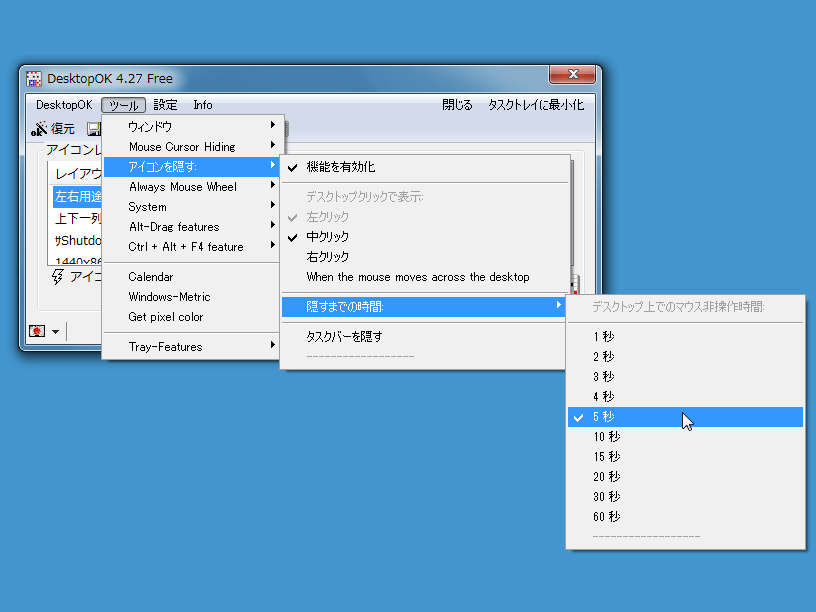Select アイコンを隠す menu item
This screenshot has width=816, height=612.
(x=192, y=167)
